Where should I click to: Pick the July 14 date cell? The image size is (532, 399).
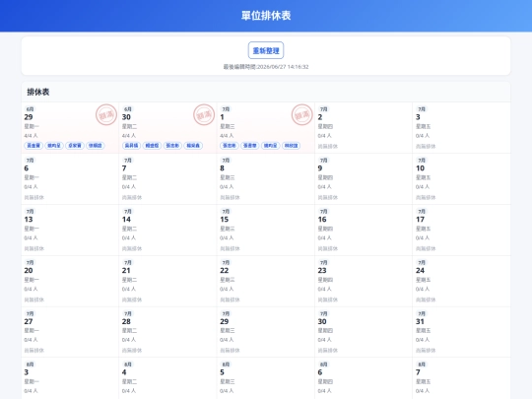pyautogui.click(x=167, y=230)
